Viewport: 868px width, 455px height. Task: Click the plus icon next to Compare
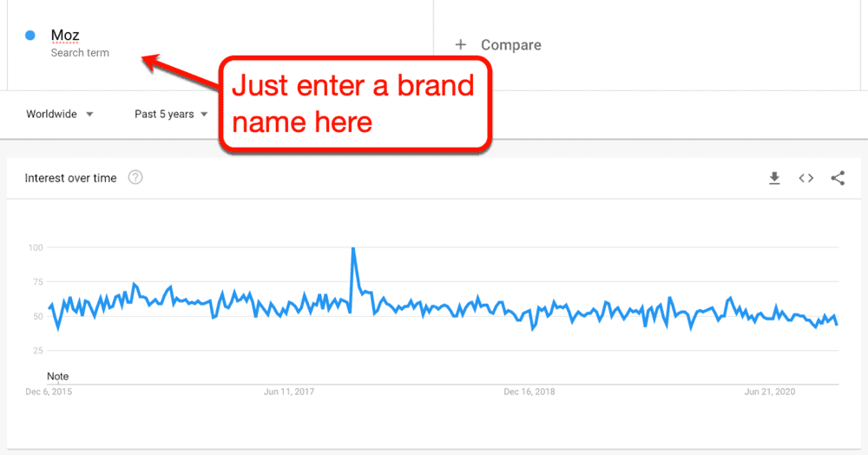(x=461, y=45)
